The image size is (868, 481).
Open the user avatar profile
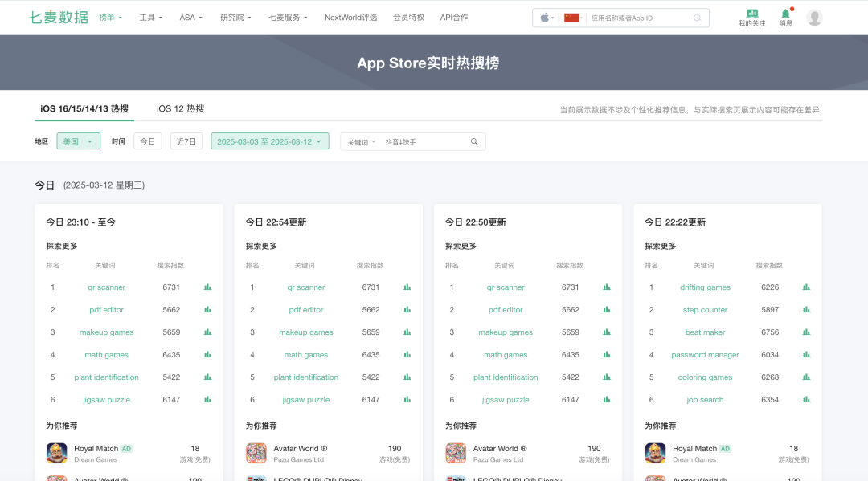pos(814,18)
